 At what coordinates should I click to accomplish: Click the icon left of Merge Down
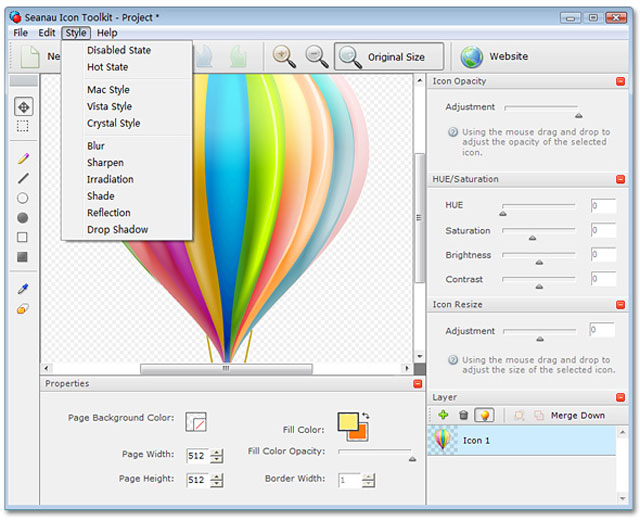pos(539,415)
